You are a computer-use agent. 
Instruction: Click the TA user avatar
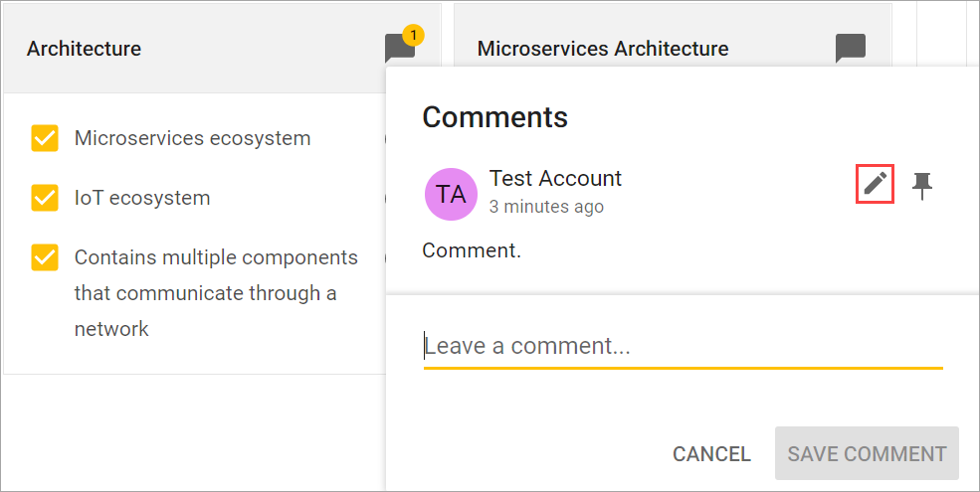pos(451,193)
